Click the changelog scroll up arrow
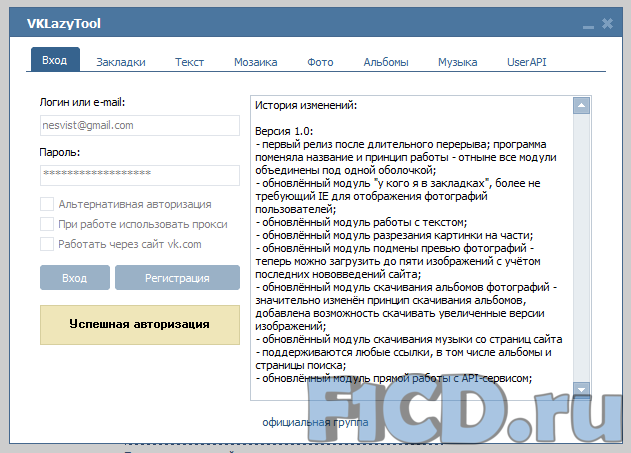The height and width of the screenshot is (453, 631). click(x=581, y=106)
